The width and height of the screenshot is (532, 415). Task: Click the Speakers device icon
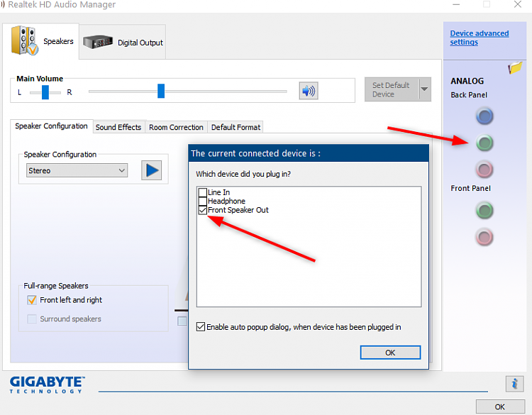pos(24,40)
